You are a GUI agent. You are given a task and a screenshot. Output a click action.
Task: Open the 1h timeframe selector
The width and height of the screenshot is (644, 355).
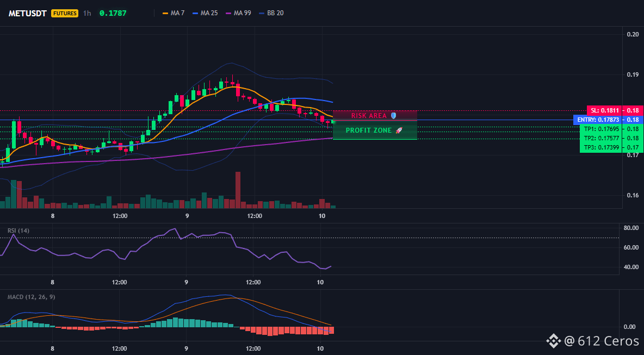point(86,13)
